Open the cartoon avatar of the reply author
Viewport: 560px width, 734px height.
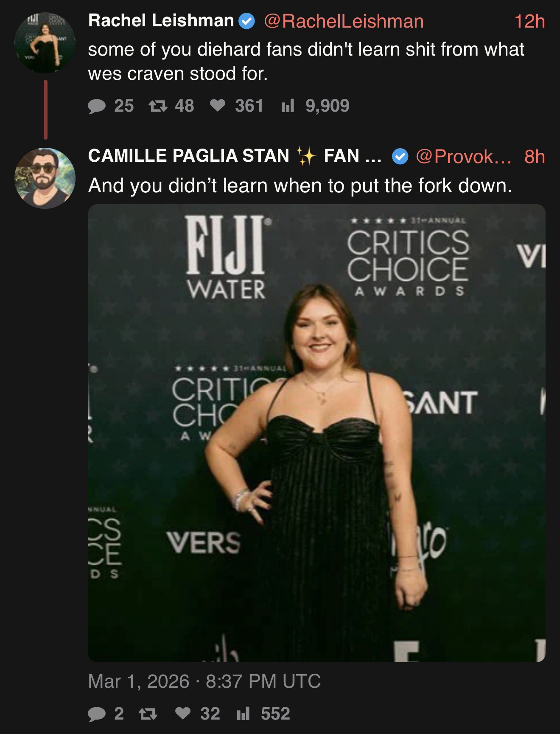coord(45,178)
